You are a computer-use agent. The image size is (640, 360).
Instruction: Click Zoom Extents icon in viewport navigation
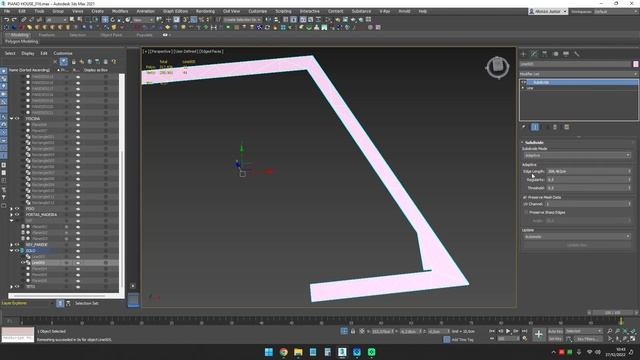(625, 331)
